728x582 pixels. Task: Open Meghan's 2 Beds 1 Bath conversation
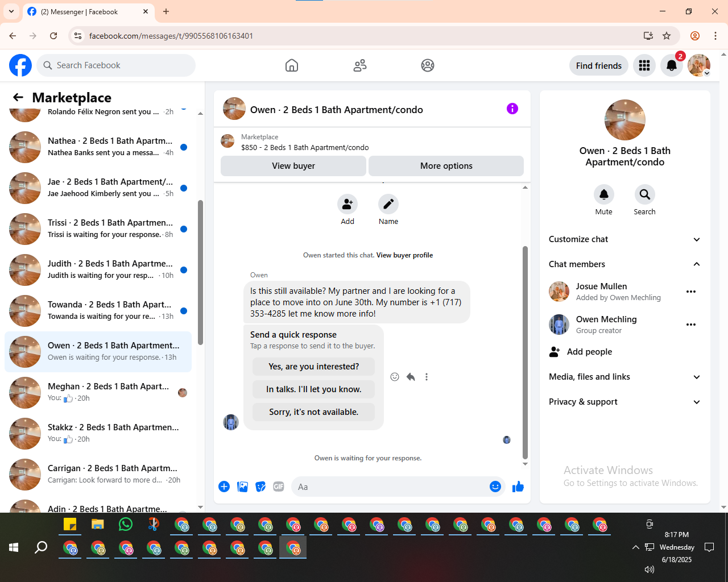point(98,393)
